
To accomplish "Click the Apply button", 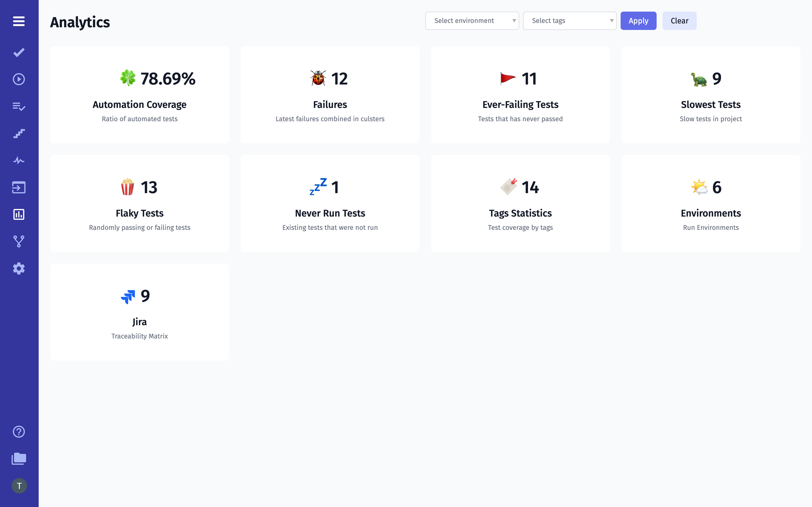I will (x=638, y=21).
